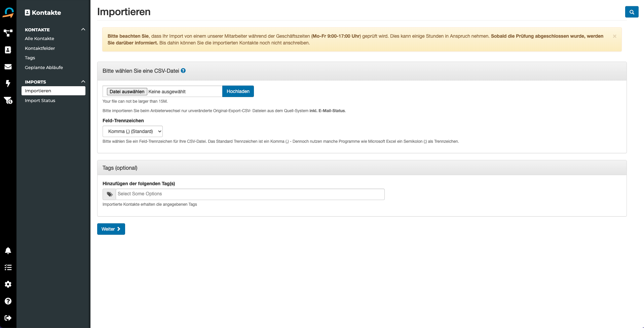The image size is (644, 328).
Task: Open Geplante Abläufe
Action: [x=44, y=67]
